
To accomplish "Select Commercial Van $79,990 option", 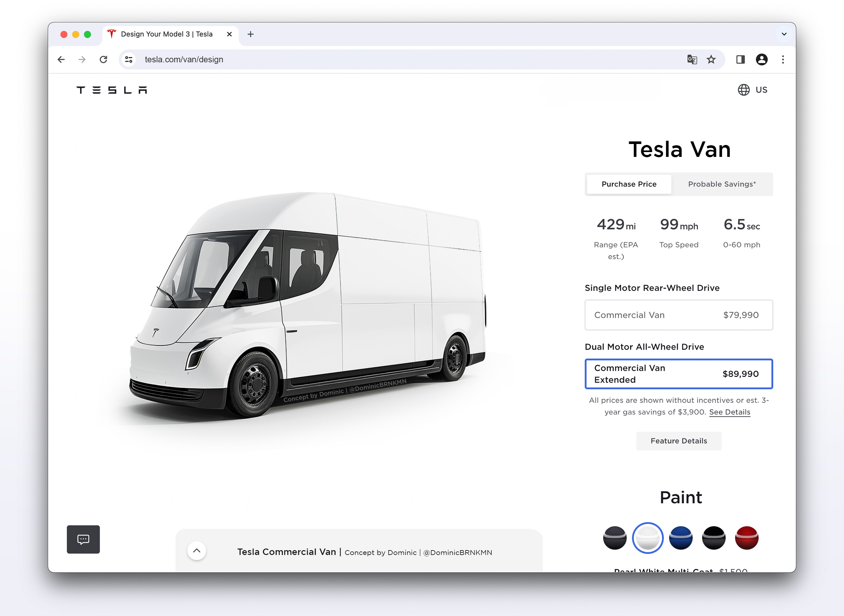I will pyautogui.click(x=679, y=315).
